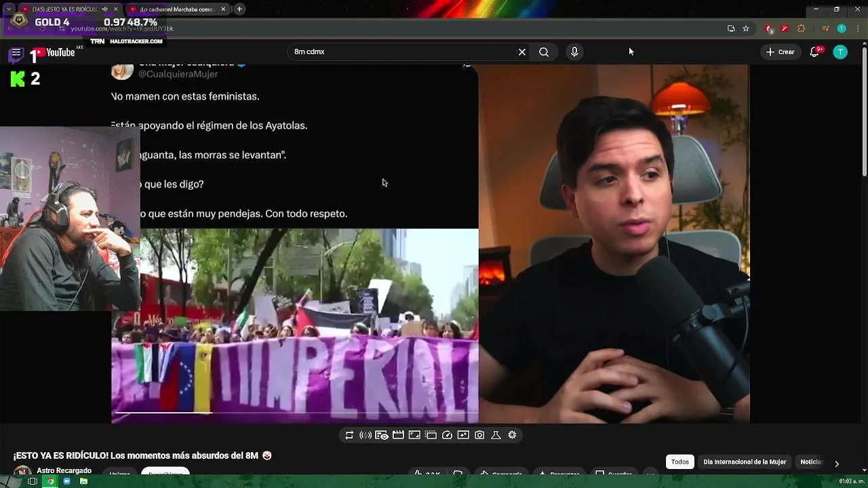868x488 pixels.
Task: Select the "Noticias" filter chip
Action: click(811, 462)
